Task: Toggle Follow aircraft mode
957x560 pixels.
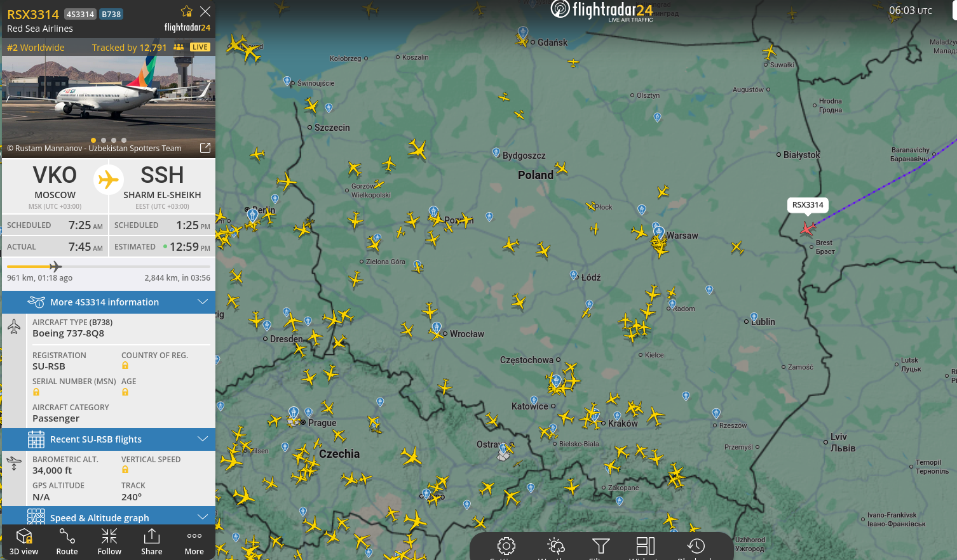Action: click(x=109, y=542)
